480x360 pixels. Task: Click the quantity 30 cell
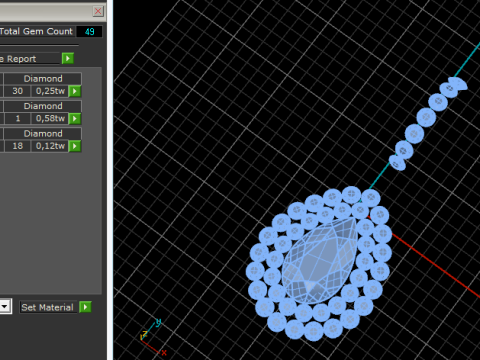pyautogui.click(x=18, y=91)
